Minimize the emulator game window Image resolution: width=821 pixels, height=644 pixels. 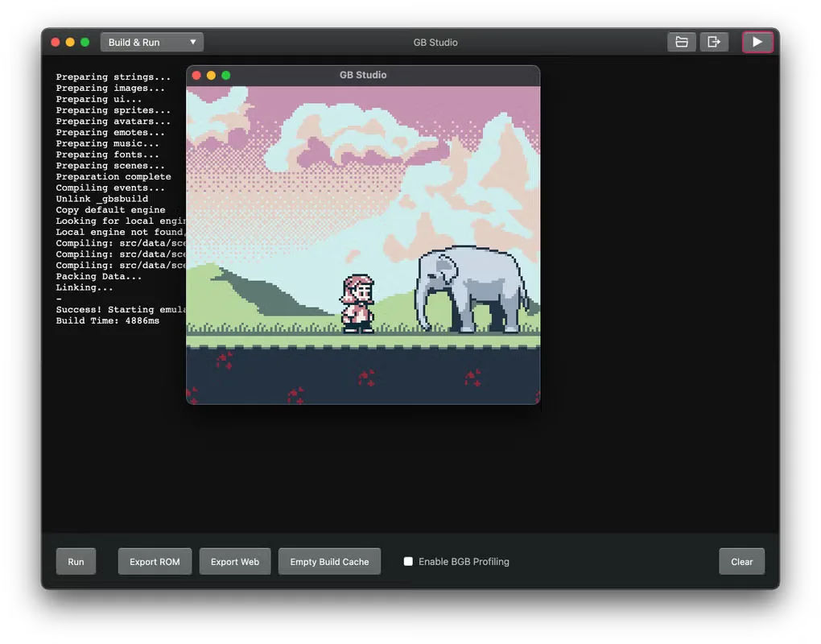pyautogui.click(x=211, y=76)
